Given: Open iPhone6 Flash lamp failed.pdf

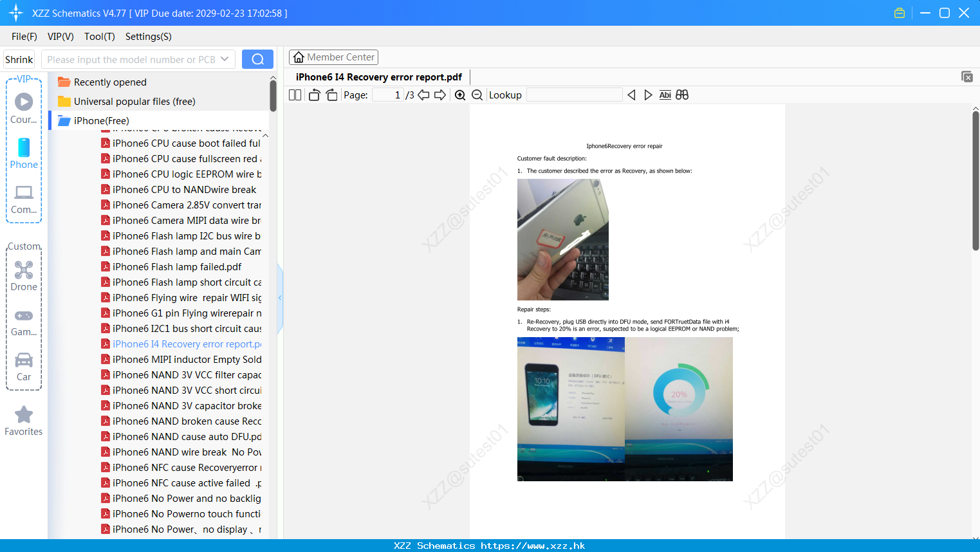Looking at the screenshot, I should [x=171, y=266].
